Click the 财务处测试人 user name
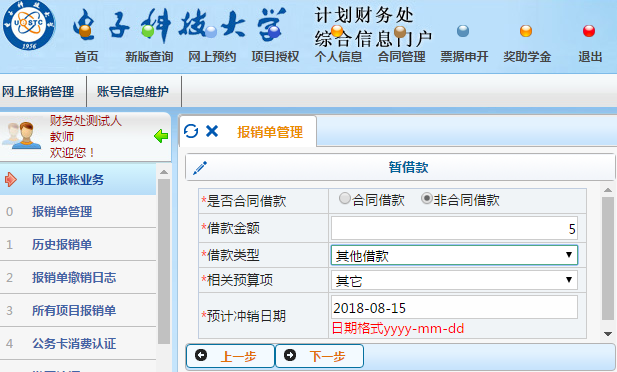 point(85,120)
